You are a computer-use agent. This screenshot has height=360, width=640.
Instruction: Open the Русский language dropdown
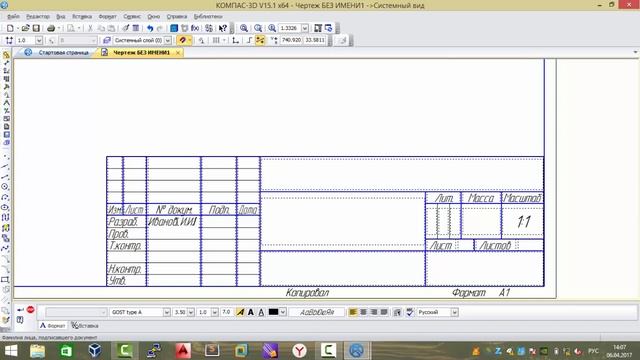tap(454, 312)
